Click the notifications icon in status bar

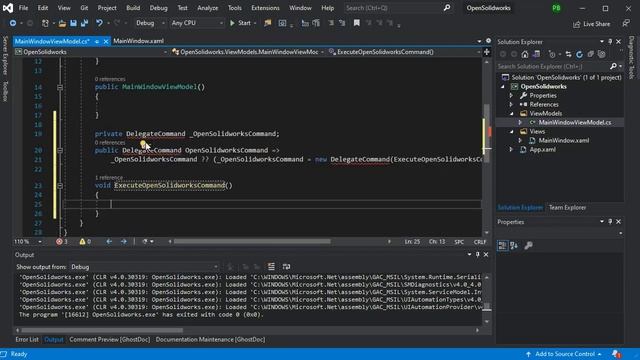tap(616, 354)
